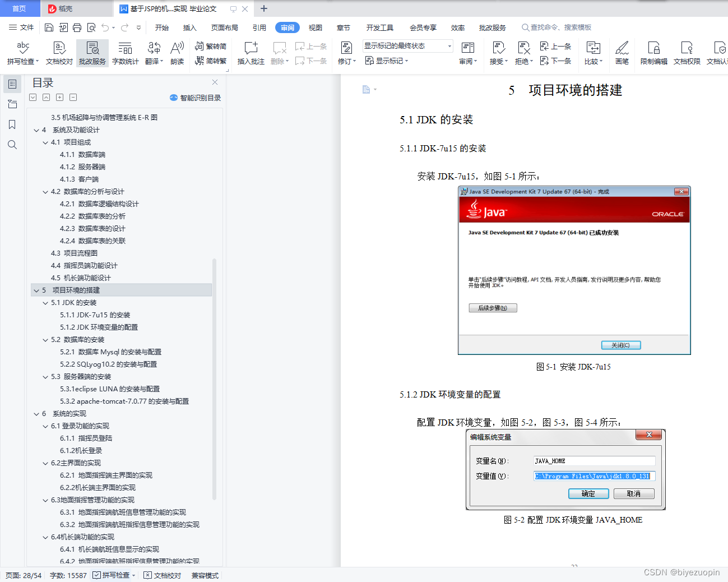
Task: Open the outline/目录 sidebar panel icon
Action: (x=12, y=84)
